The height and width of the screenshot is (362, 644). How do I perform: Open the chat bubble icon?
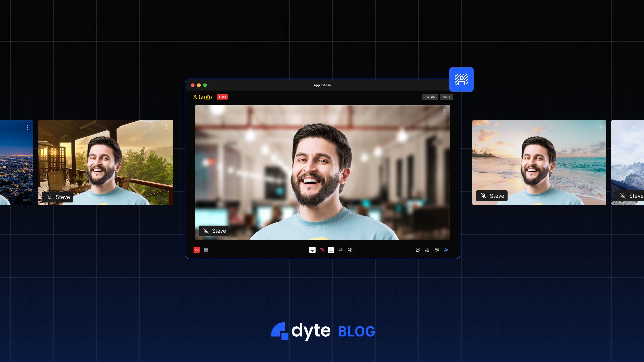click(x=418, y=250)
